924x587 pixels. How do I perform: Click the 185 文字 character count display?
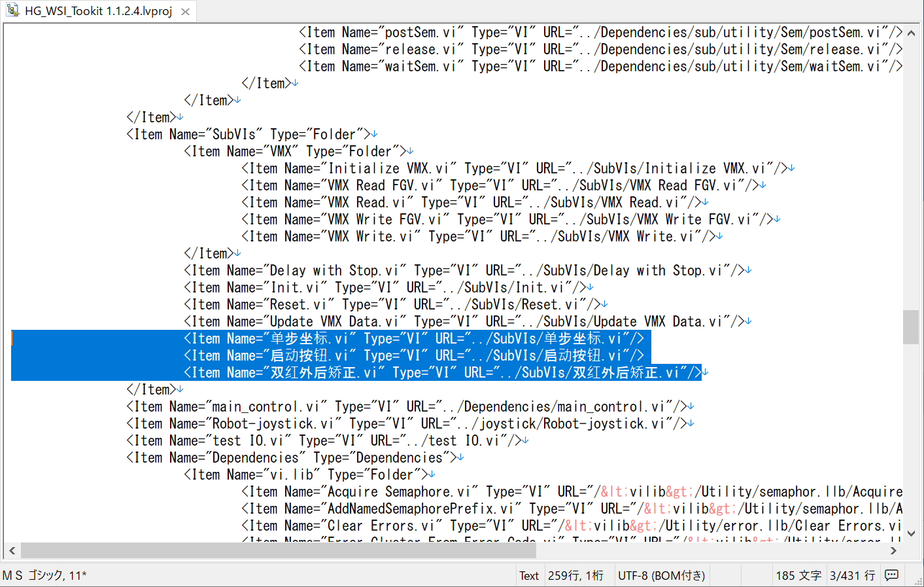pyautogui.click(x=798, y=575)
